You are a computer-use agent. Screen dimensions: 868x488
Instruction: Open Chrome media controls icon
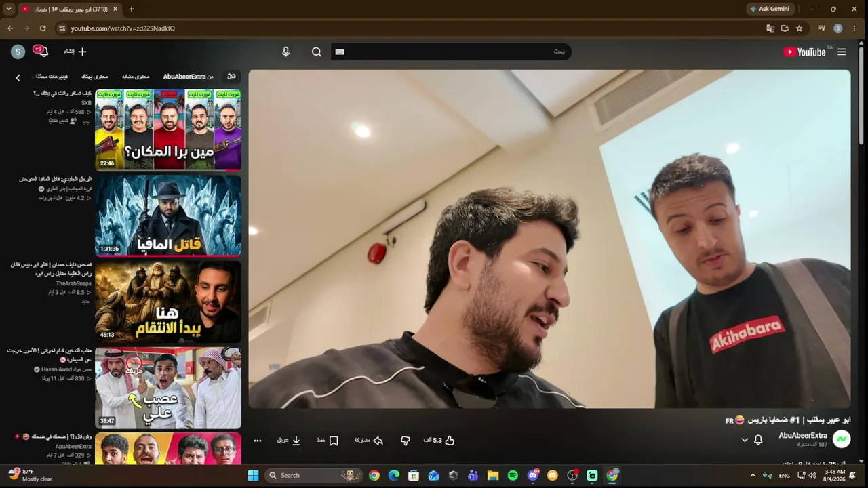tap(822, 28)
